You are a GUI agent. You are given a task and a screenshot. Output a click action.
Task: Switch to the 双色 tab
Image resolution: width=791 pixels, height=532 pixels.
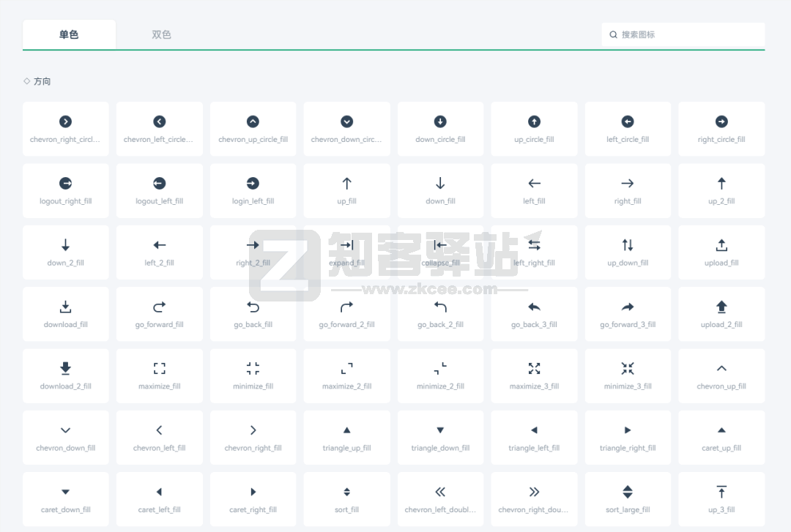coord(160,34)
